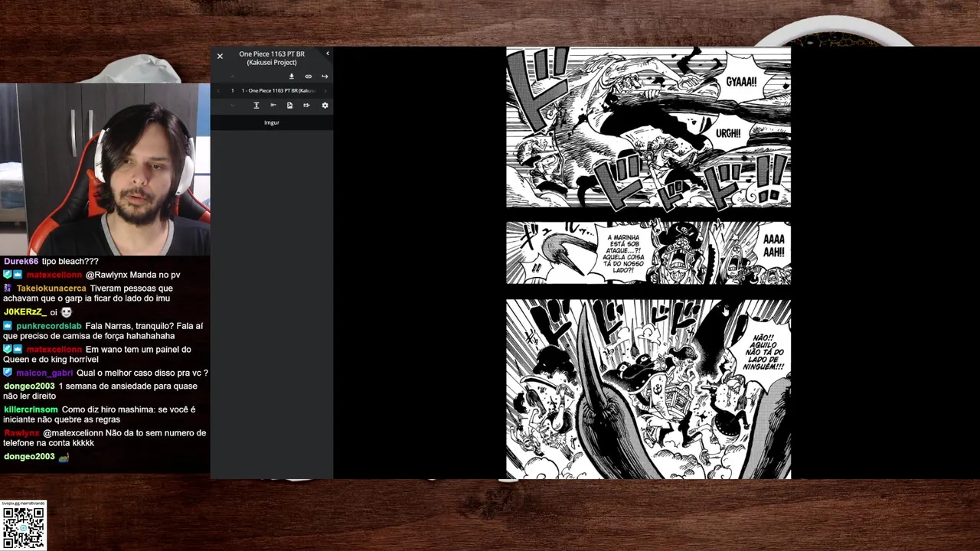Click the streamer webcam feed
The width and height of the screenshot is (980, 551).
(105, 168)
